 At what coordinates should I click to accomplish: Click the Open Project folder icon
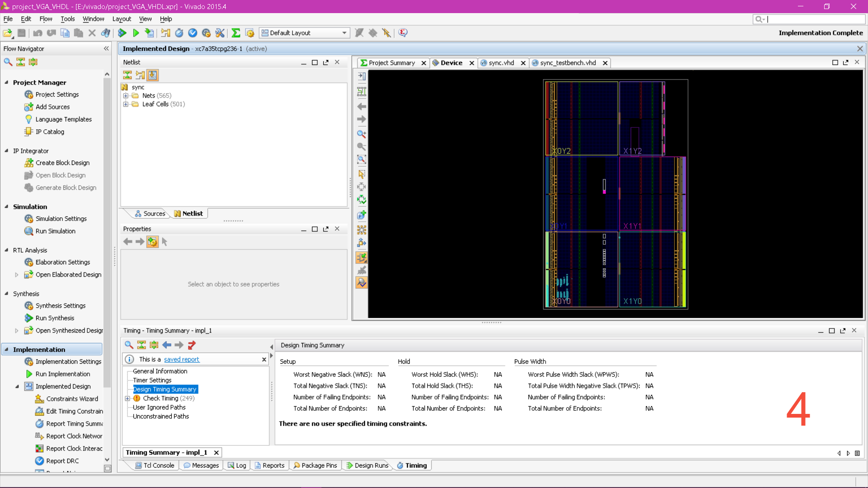[8, 33]
